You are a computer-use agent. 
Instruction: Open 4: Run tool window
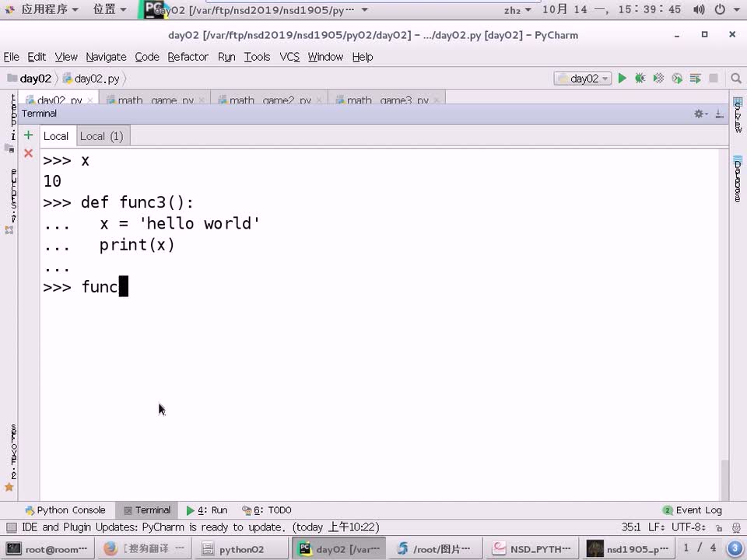click(207, 510)
